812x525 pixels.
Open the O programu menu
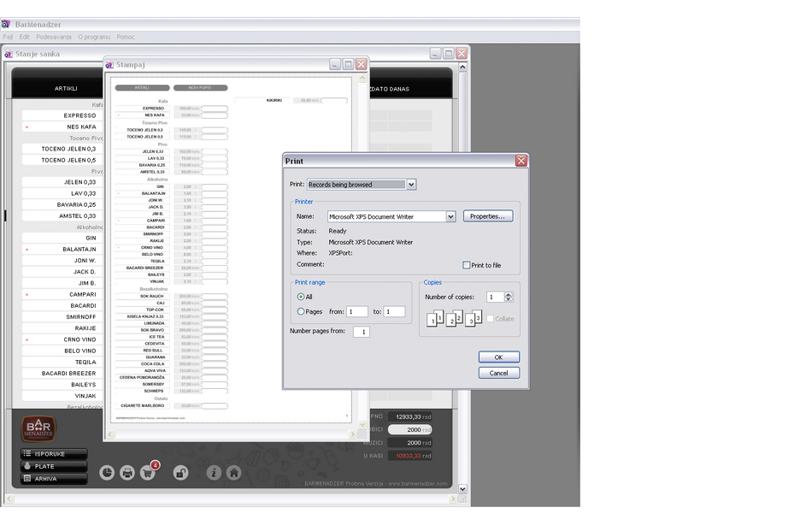click(x=94, y=37)
